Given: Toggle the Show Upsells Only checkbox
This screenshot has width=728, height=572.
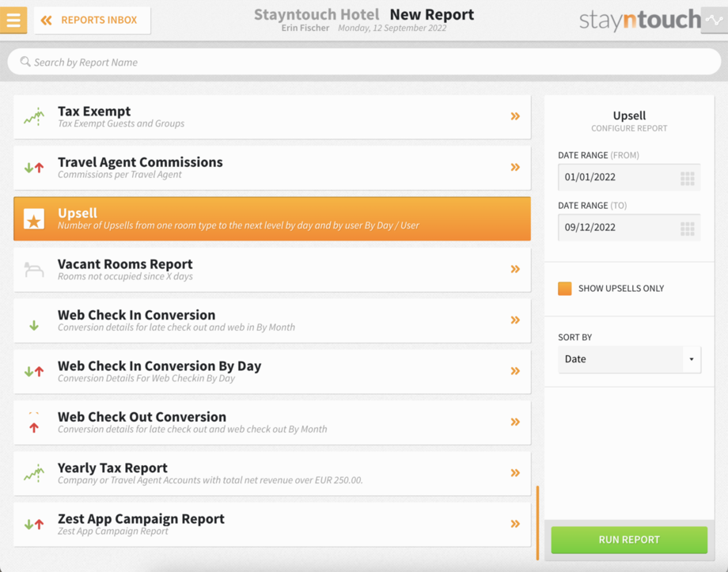Looking at the screenshot, I should click(564, 288).
